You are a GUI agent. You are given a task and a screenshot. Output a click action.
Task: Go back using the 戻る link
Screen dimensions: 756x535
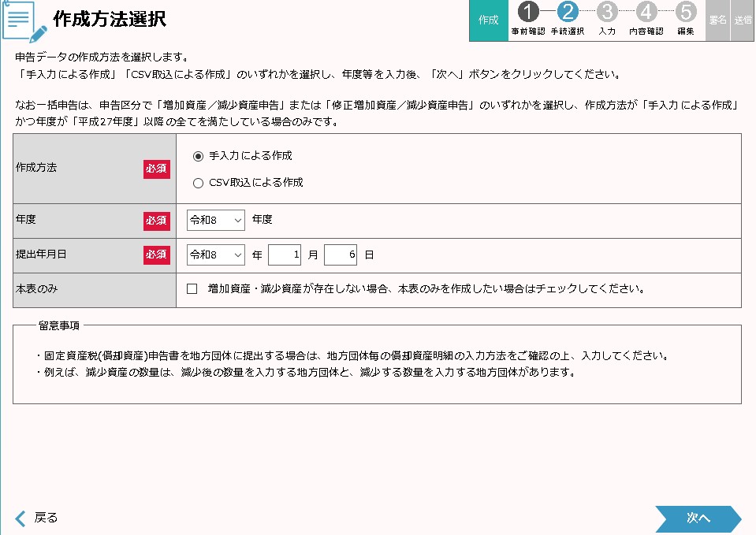(37, 518)
